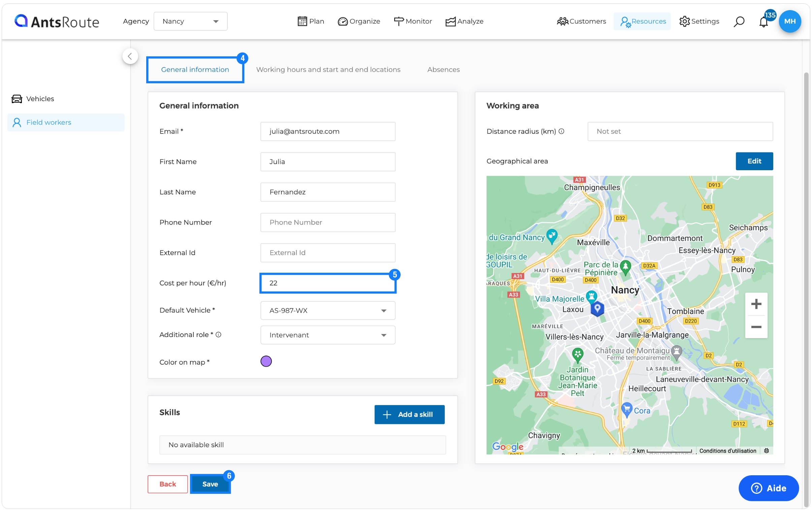Click the Villa Majorelle map marker

click(x=591, y=297)
